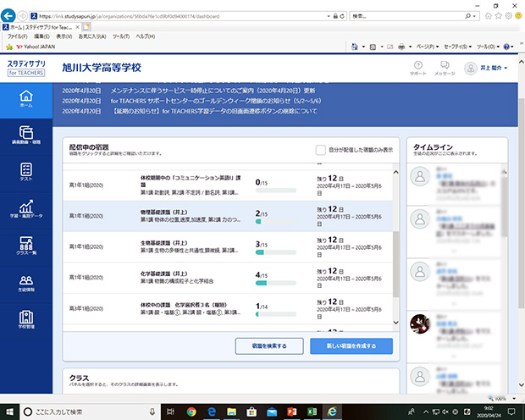Open Chrome from the taskbar
This screenshot has width=525, height=420.
click(x=191, y=412)
